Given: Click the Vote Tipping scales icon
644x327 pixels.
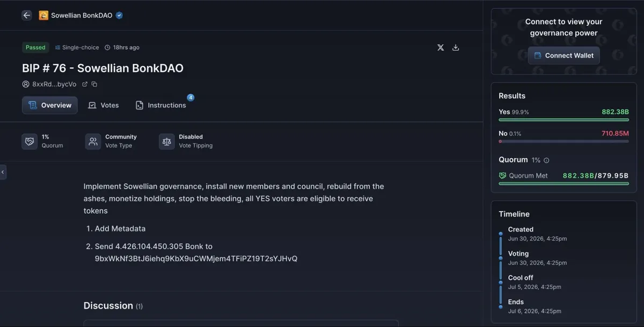Looking at the screenshot, I should click(166, 141).
